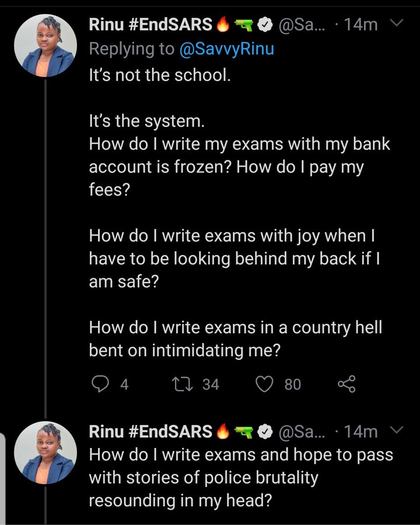Retweet the 'It's not the school' tweet

tap(182, 384)
